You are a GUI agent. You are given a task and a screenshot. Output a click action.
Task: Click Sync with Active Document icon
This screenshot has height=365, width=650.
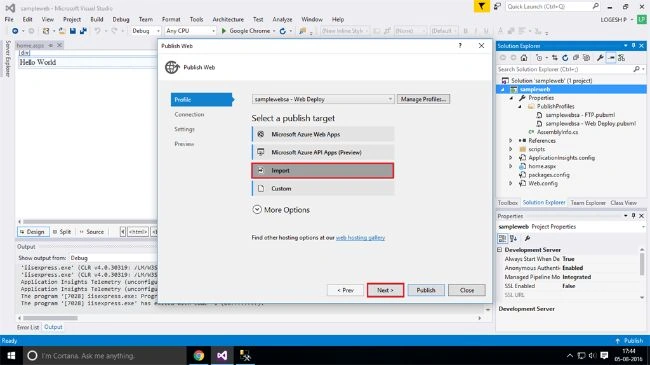pos(555,58)
